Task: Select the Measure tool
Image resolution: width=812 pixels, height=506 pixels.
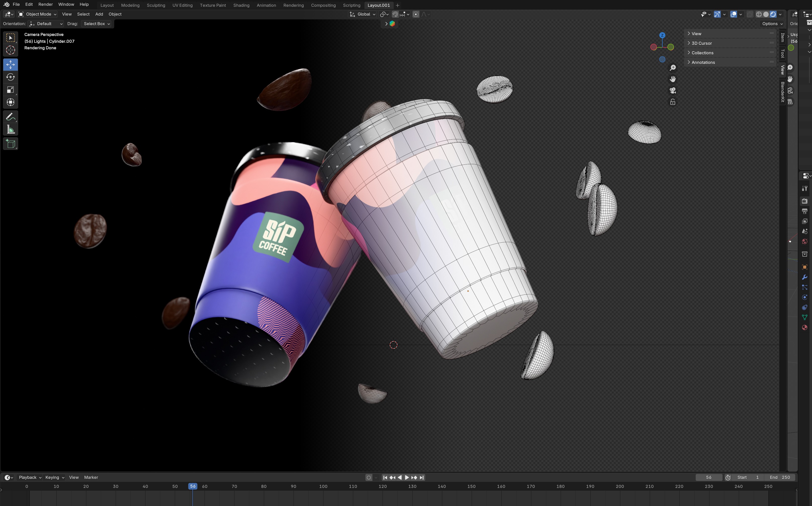Action: (x=10, y=130)
